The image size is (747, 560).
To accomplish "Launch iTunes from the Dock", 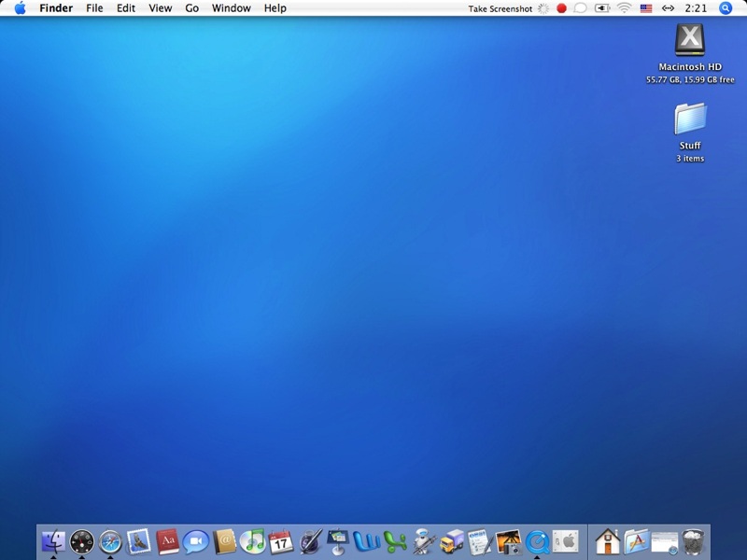I will click(x=252, y=541).
